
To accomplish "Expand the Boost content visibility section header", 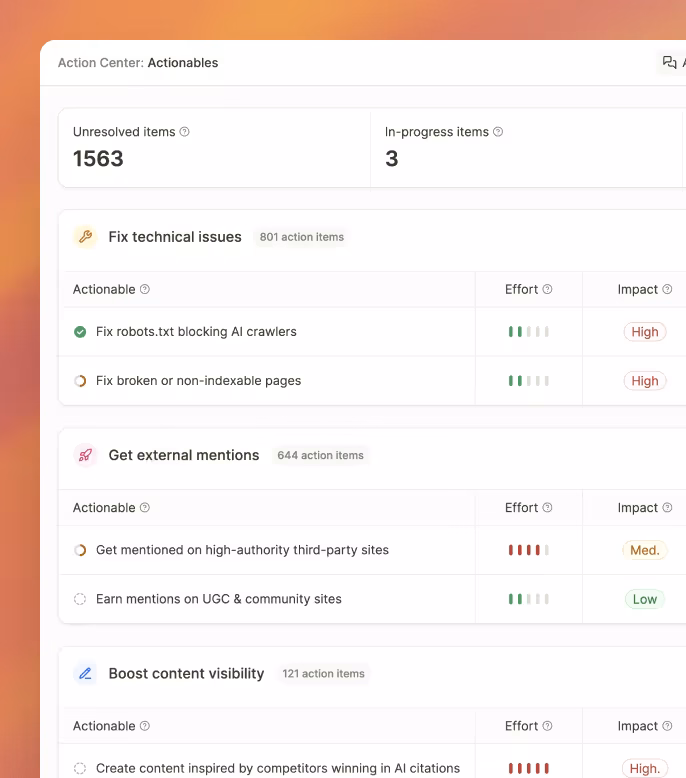I will 186,673.
